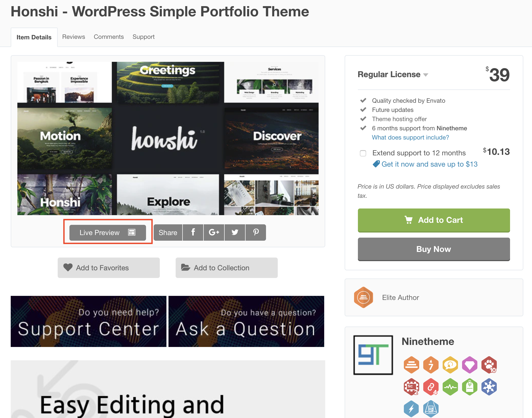
Task: Share on Facebook icon
Action: point(193,233)
